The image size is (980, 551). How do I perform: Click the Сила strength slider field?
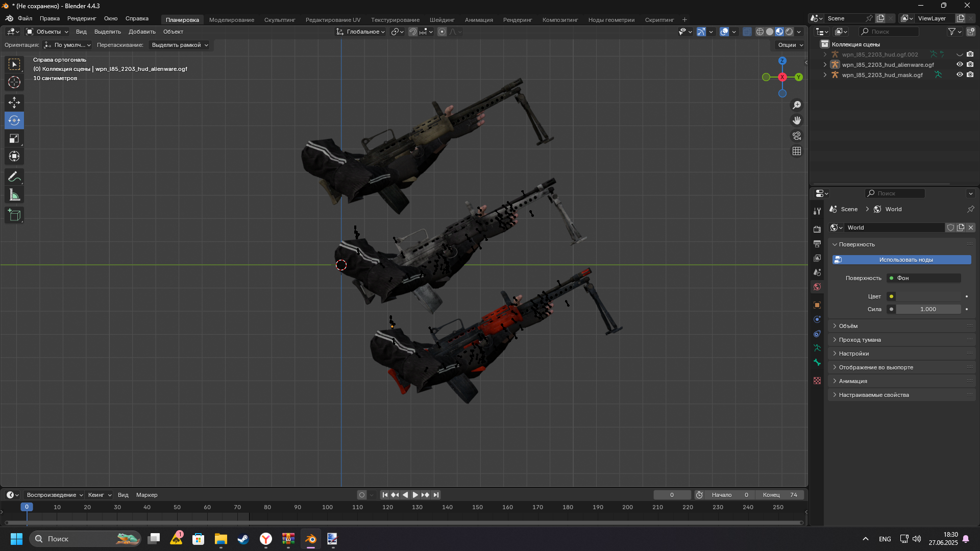(x=928, y=309)
